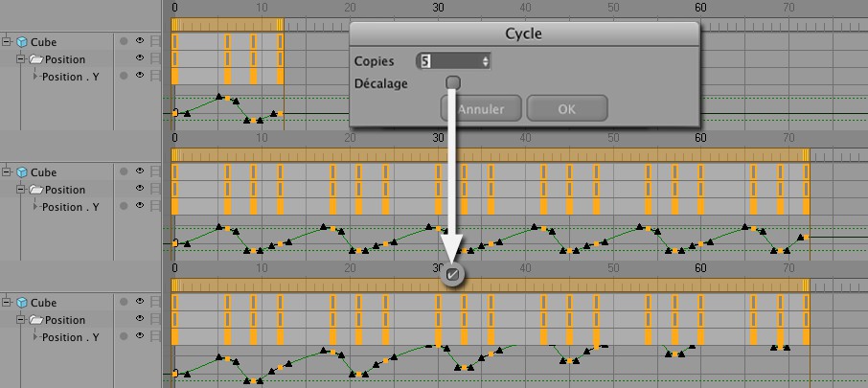Viewport: 868px width, 388px height.
Task: Click the Cube object icon in top timeline
Action: click(21, 42)
